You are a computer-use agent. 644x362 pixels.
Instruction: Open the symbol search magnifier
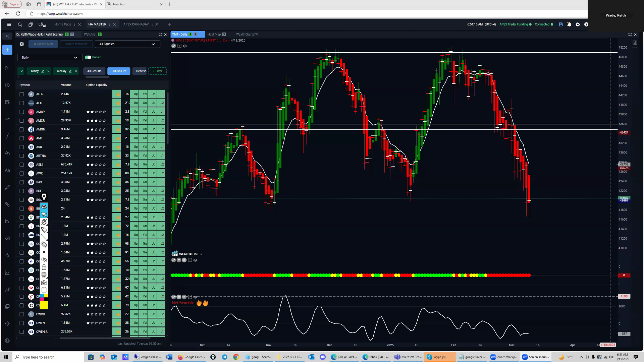tap(20, 24)
